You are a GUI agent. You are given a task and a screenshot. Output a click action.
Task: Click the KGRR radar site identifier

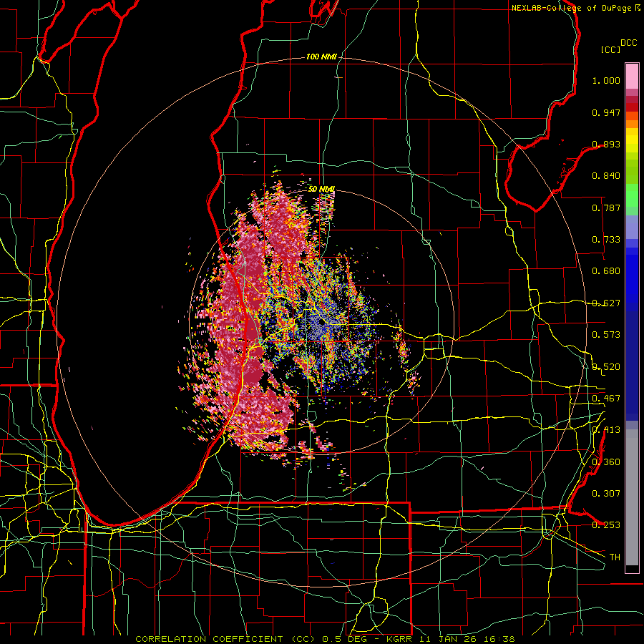coord(399,639)
